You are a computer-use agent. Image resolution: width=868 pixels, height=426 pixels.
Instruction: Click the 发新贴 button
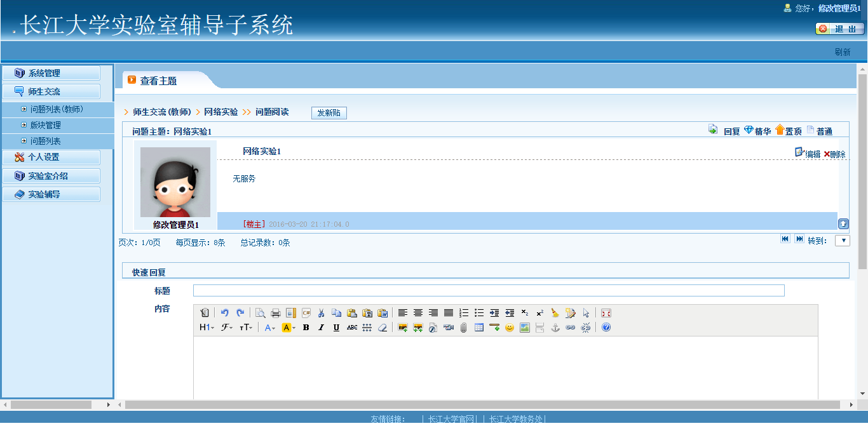(x=329, y=112)
